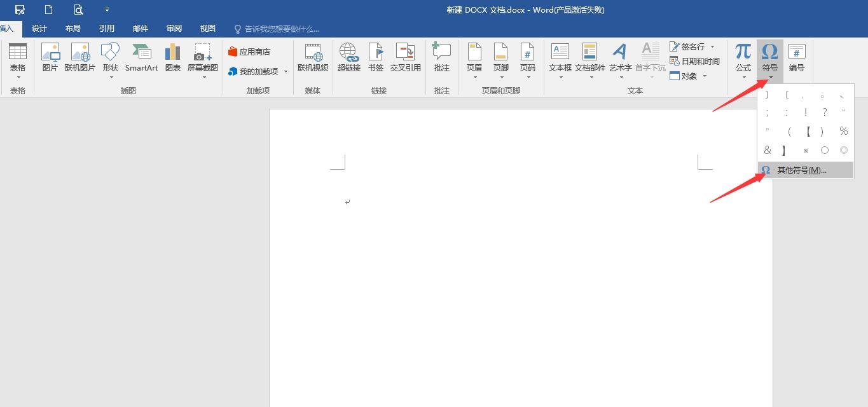The width and height of the screenshot is (868, 407).
Task: Select the circle symbol ○ in the gallery
Action: click(825, 149)
